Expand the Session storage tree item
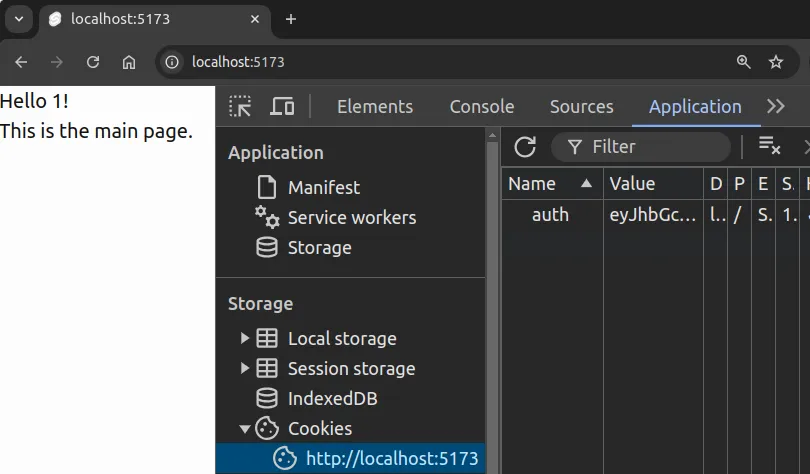This screenshot has width=810, height=474. pyautogui.click(x=245, y=369)
